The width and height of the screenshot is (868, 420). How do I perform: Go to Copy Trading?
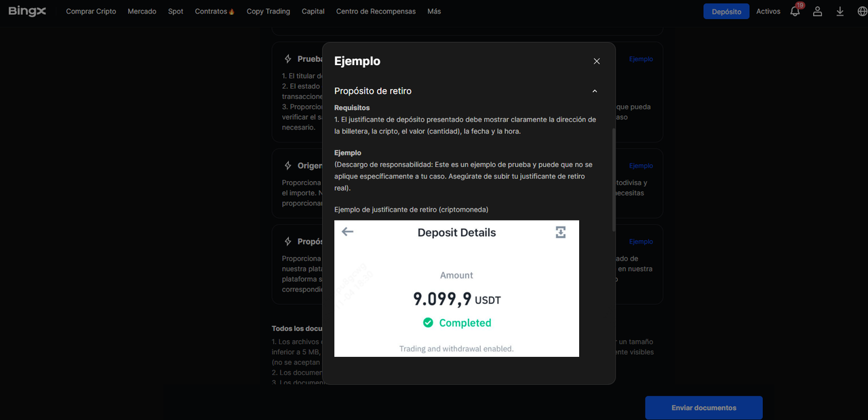[x=268, y=12]
